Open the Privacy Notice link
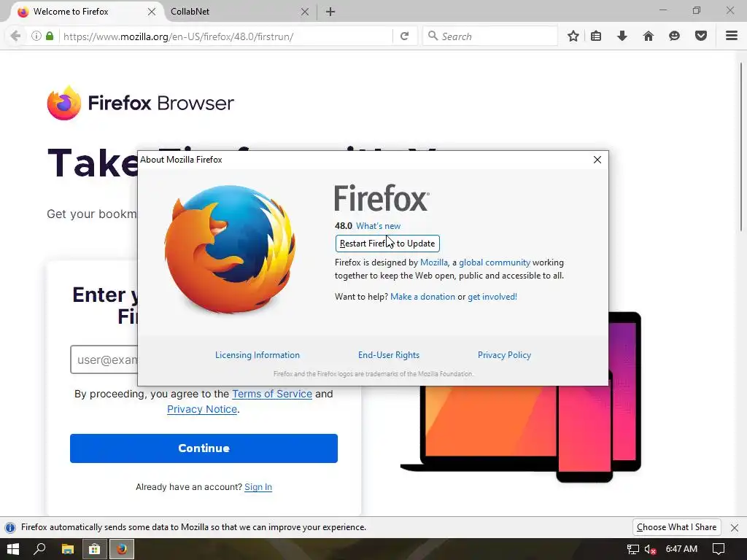The height and width of the screenshot is (560, 747). pos(202,409)
